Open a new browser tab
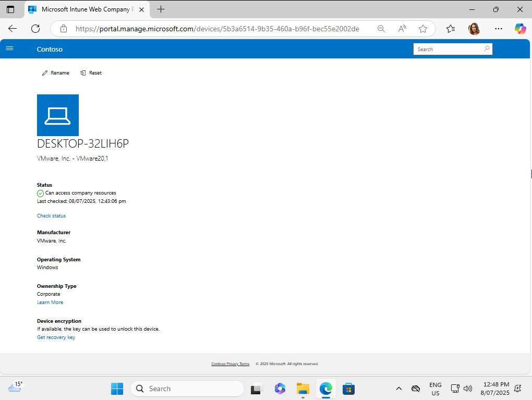The image size is (532, 400). pyautogui.click(x=161, y=9)
